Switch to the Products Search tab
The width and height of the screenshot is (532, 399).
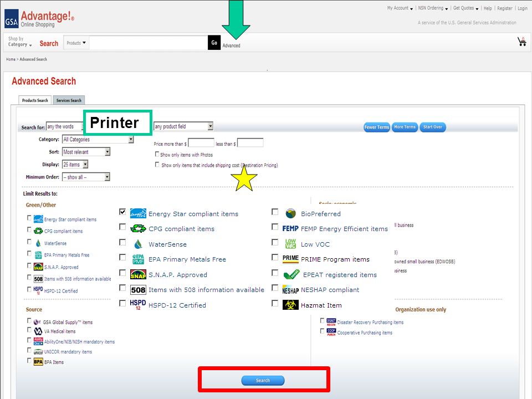click(x=35, y=100)
